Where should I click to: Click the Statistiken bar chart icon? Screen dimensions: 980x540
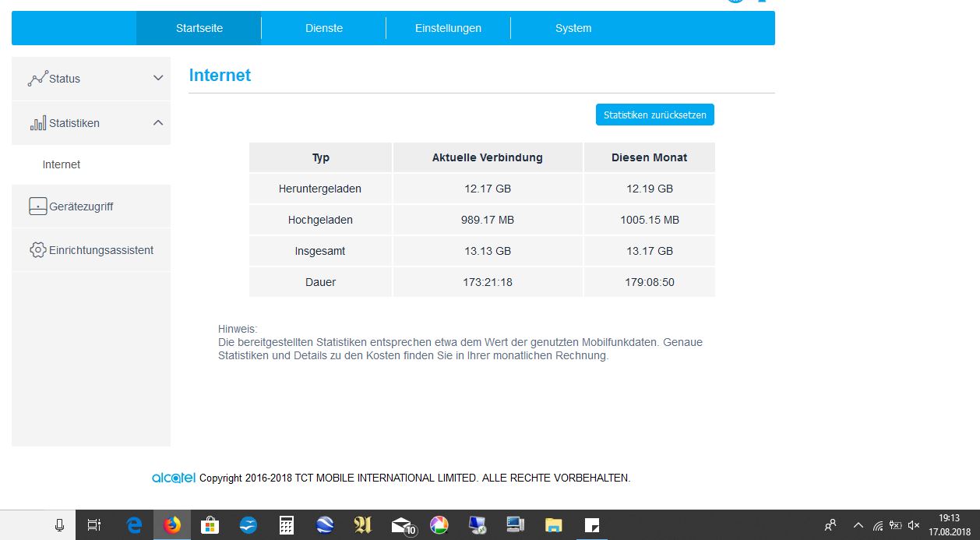[x=37, y=123]
